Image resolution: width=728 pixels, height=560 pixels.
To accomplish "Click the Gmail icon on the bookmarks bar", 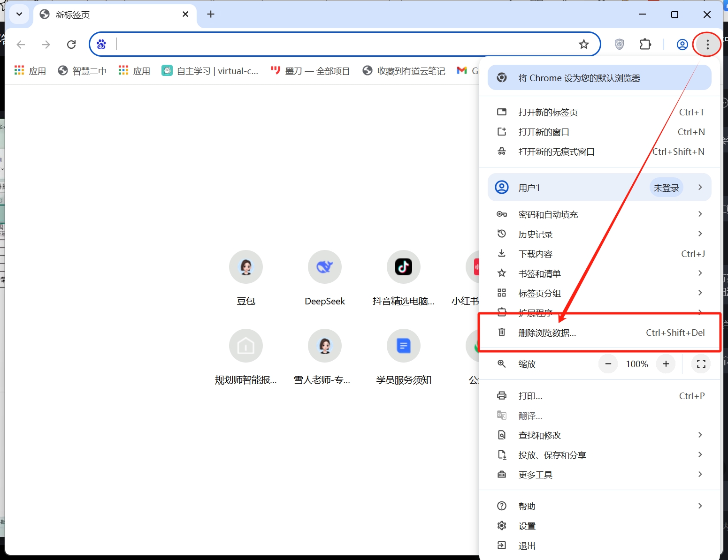I will tap(462, 70).
